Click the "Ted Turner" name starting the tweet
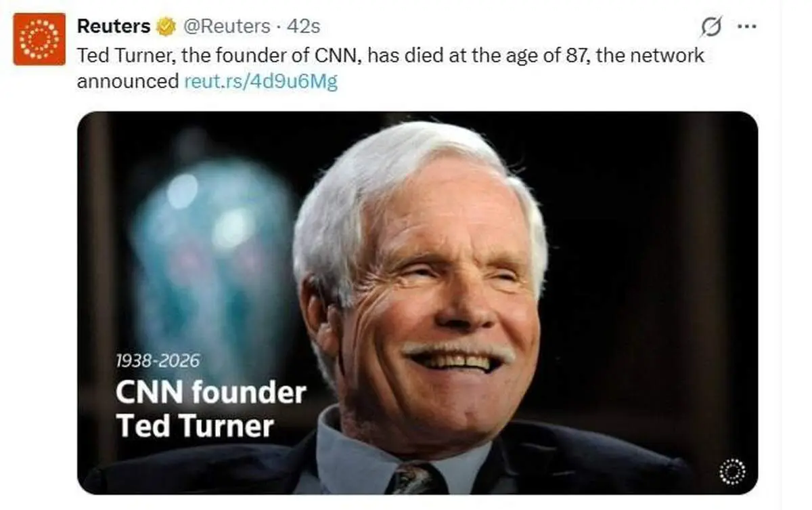The image size is (812, 510). point(118,55)
